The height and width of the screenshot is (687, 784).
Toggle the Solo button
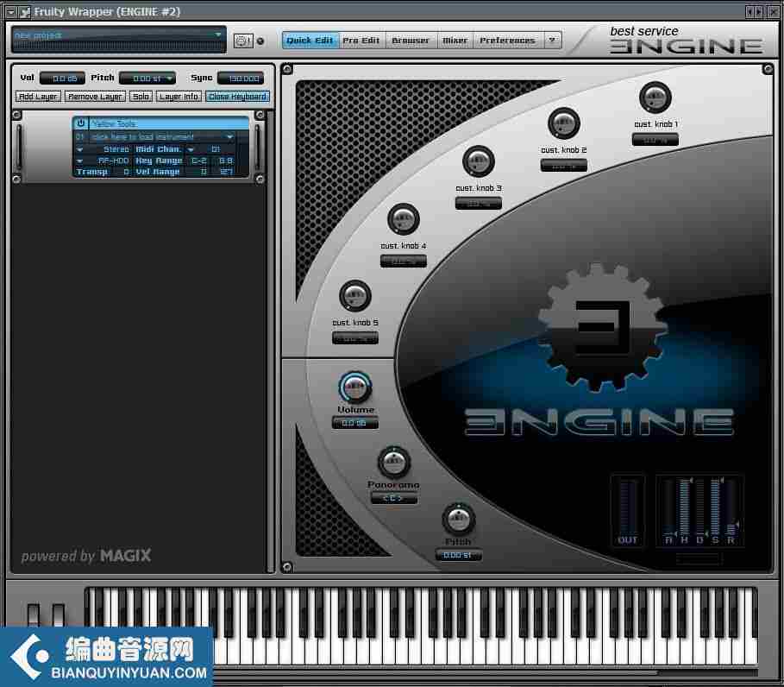(x=141, y=96)
